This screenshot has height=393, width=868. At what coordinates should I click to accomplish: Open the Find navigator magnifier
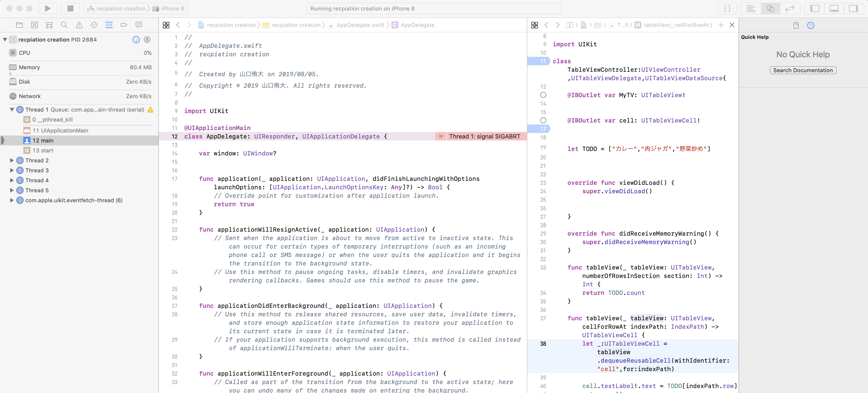coord(64,25)
